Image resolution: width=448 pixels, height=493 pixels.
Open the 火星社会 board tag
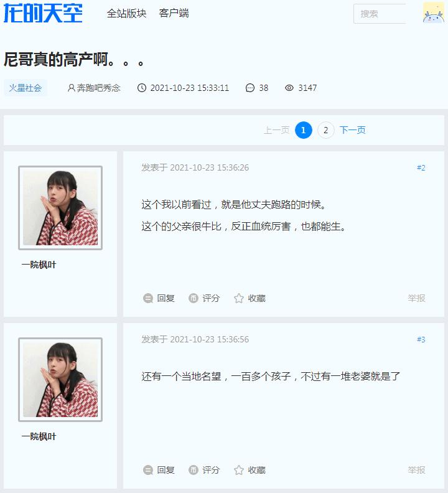pyautogui.click(x=25, y=88)
